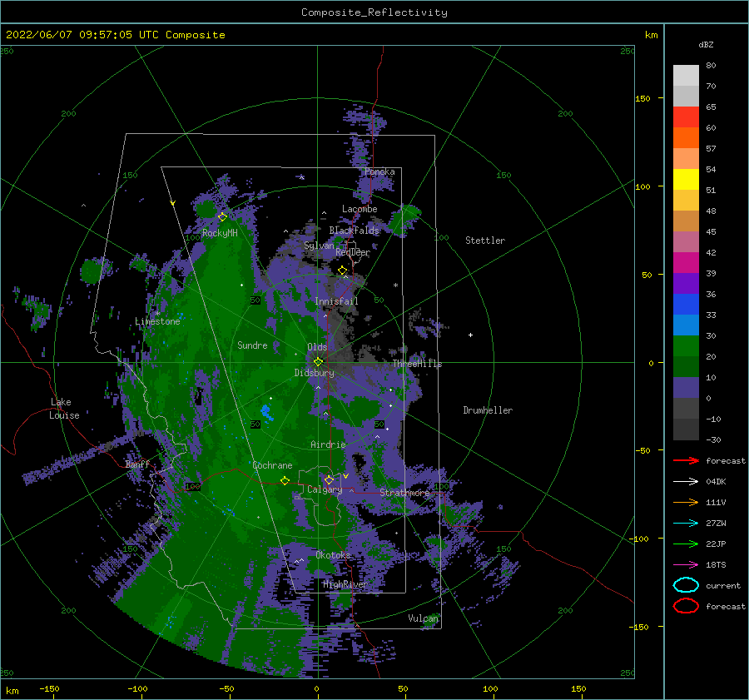This screenshot has width=749, height=700.
Task: Select the Drumheller label
Action: 488,410
